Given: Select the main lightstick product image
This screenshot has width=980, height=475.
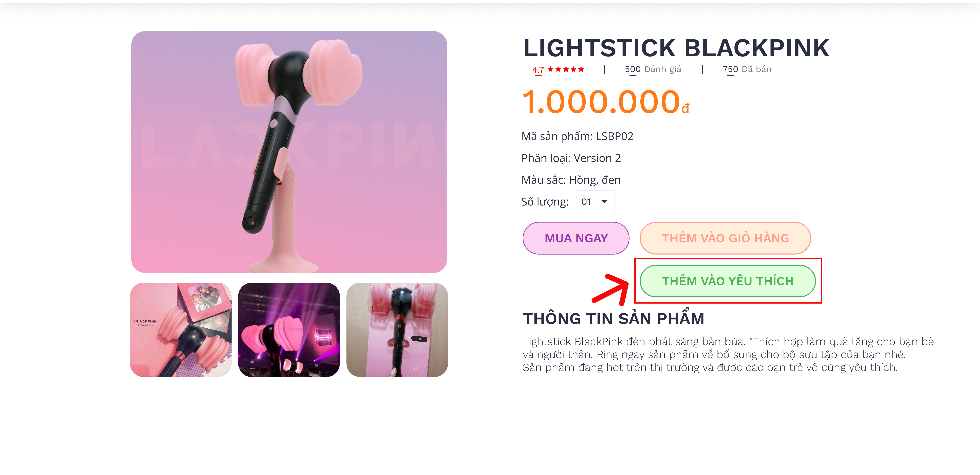Looking at the screenshot, I should [289, 152].
